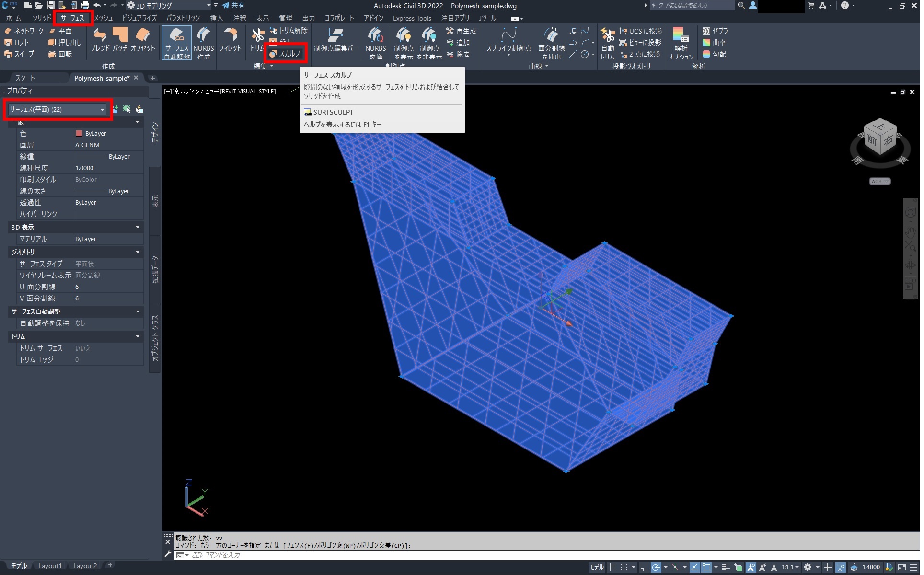Select the 回転 surface tool
This screenshot has height=575, width=924.
[x=60, y=54]
